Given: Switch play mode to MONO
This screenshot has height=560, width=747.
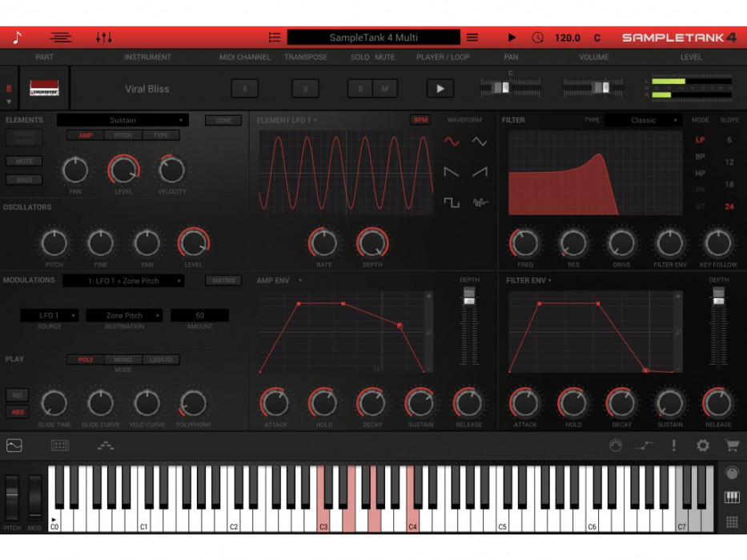Looking at the screenshot, I should 122,359.
